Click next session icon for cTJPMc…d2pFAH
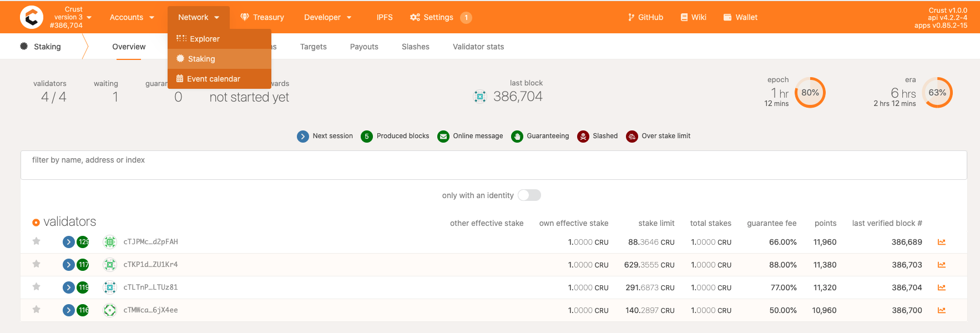Viewport: 980px width, 333px height. pyautogui.click(x=69, y=242)
